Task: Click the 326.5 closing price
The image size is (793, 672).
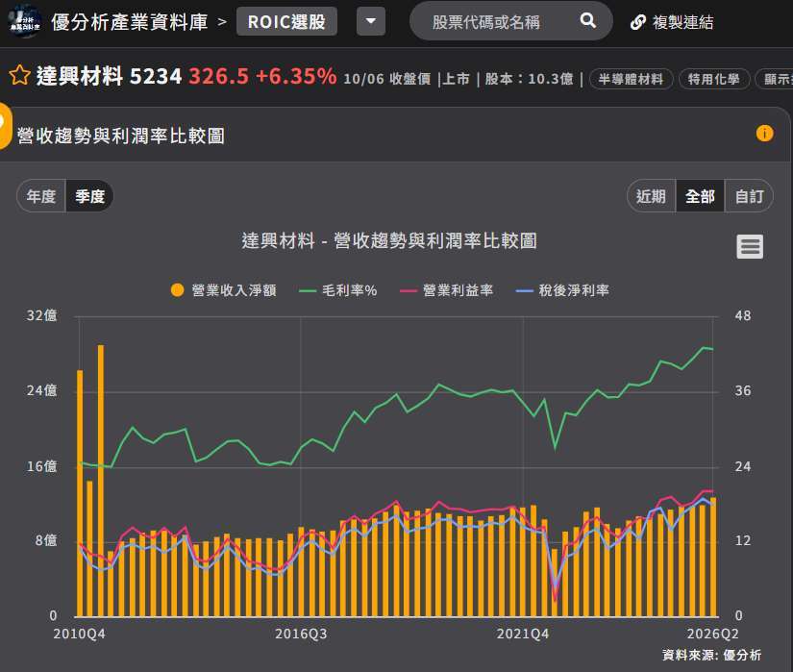Action: pos(218,76)
